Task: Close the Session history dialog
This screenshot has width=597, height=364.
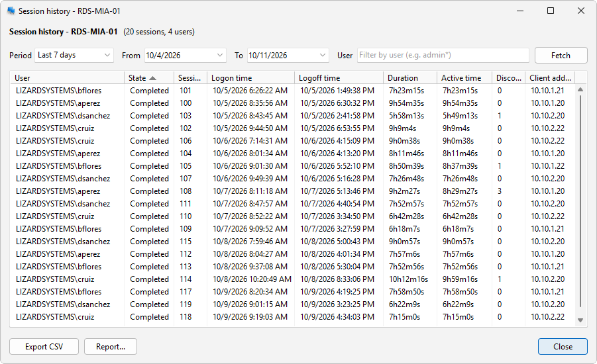Action: pos(563,347)
